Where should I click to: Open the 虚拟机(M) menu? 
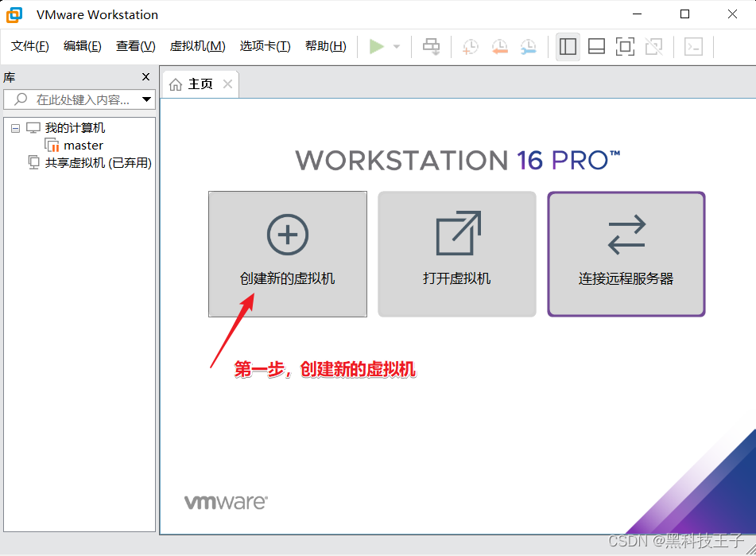click(198, 46)
